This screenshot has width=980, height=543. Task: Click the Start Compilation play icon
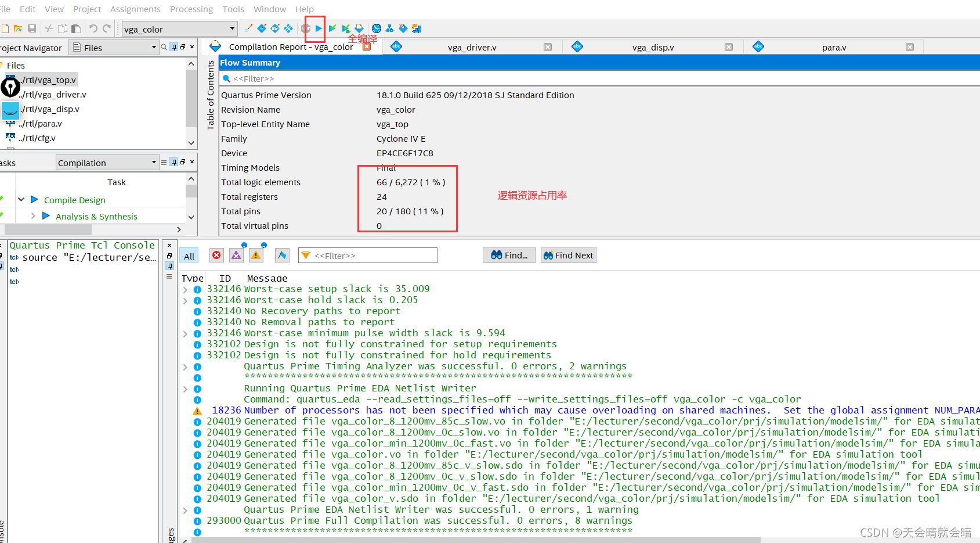[319, 28]
